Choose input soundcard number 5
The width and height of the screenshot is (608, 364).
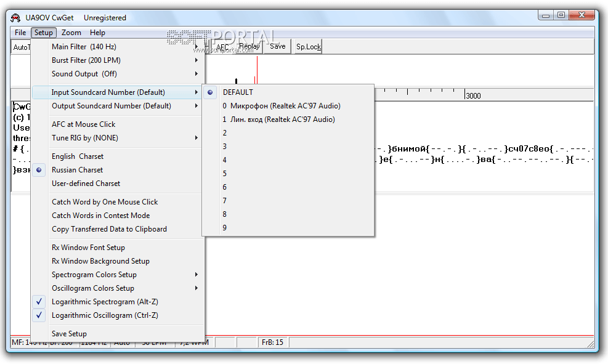click(x=288, y=174)
